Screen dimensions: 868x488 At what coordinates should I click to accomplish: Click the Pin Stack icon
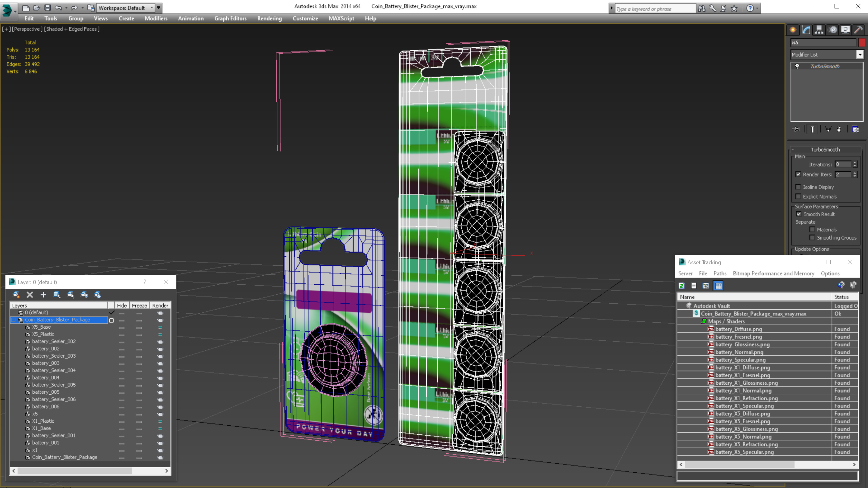click(x=796, y=129)
